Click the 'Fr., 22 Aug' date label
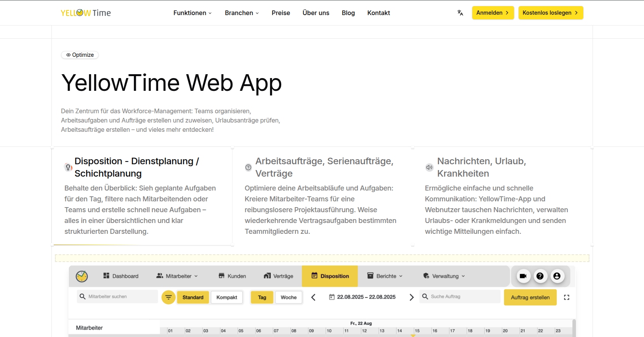 click(361, 323)
